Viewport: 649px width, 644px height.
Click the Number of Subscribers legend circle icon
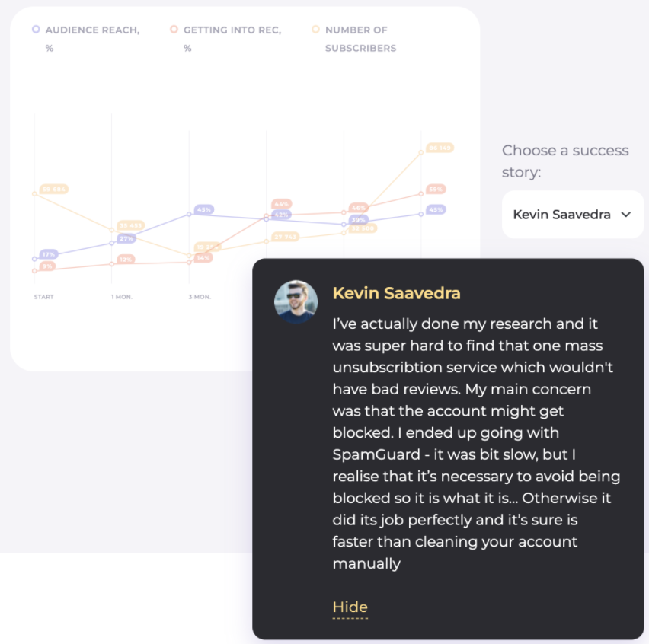coord(315,30)
